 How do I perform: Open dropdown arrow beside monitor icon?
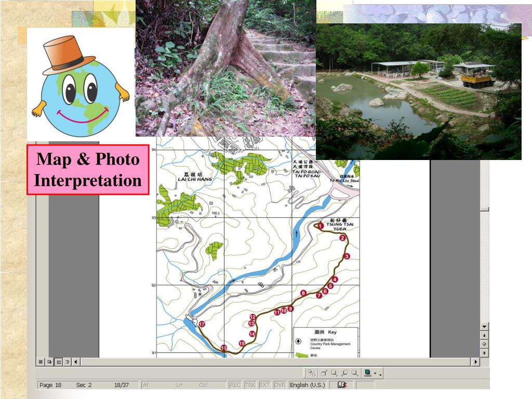click(x=375, y=374)
